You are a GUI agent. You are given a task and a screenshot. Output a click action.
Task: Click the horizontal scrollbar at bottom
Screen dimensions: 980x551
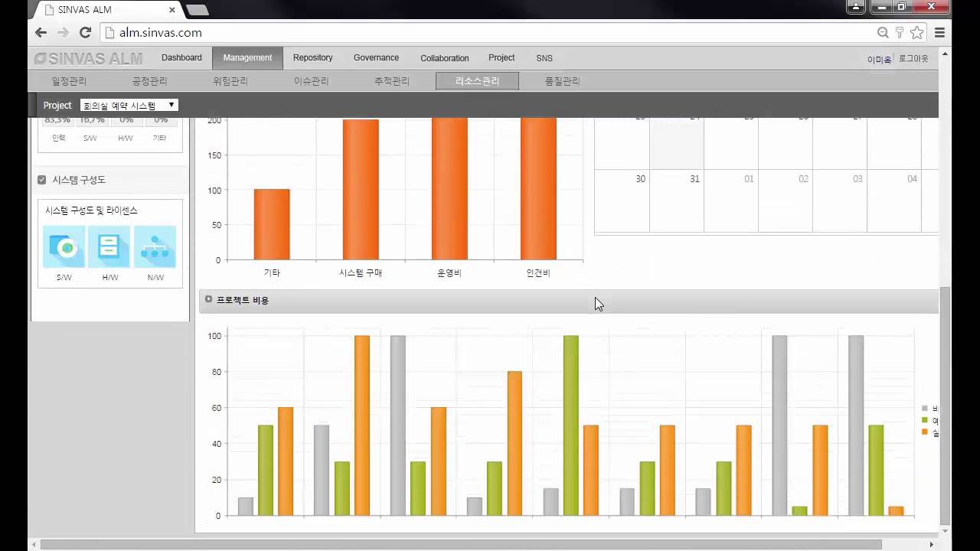click(461, 545)
